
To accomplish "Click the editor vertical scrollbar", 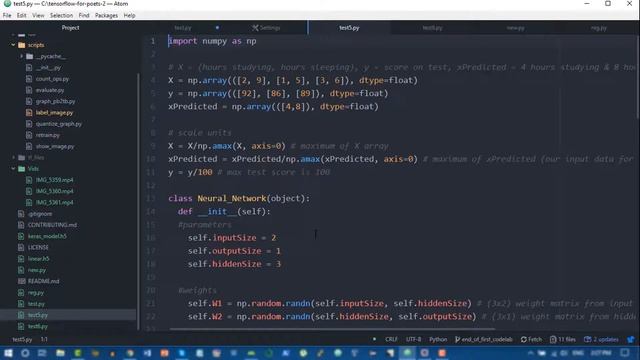I will [638, 76].
